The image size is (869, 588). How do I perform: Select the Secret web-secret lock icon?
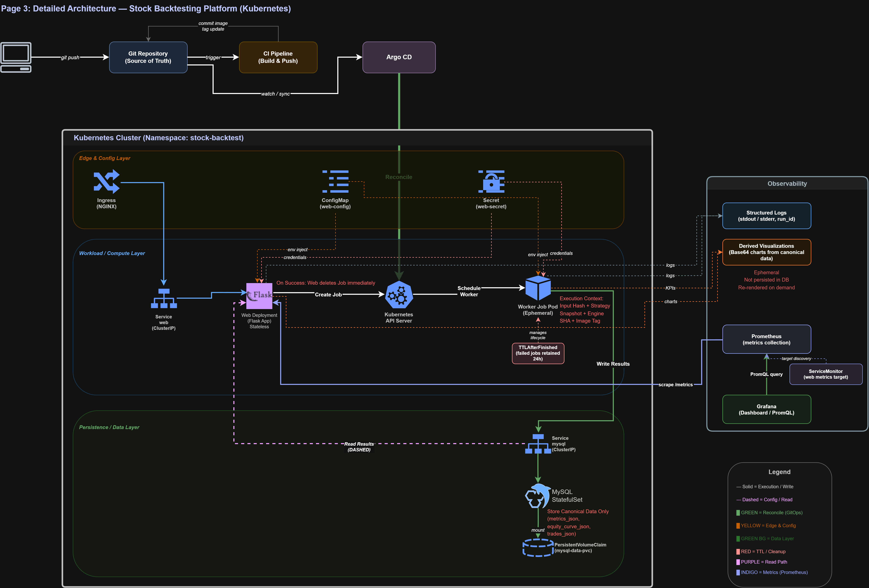[x=491, y=182]
